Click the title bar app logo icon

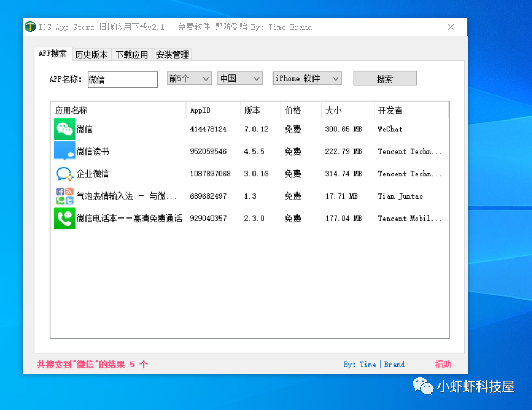(x=30, y=27)
